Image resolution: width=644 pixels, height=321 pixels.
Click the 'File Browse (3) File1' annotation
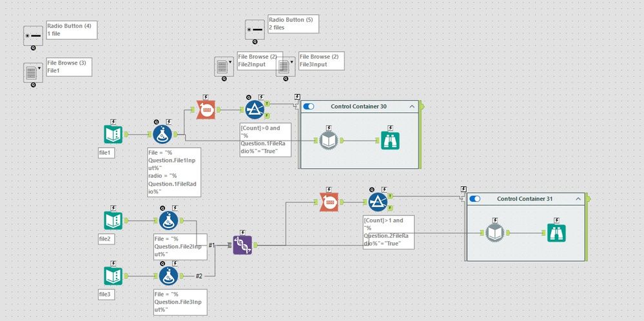click(69, 67)
